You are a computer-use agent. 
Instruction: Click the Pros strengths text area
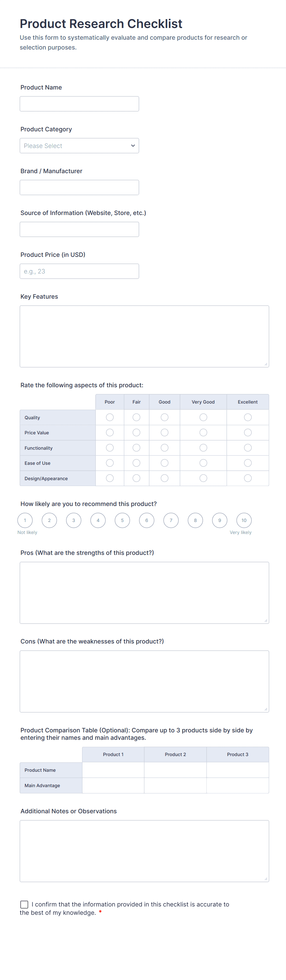[x=144, y=593]
